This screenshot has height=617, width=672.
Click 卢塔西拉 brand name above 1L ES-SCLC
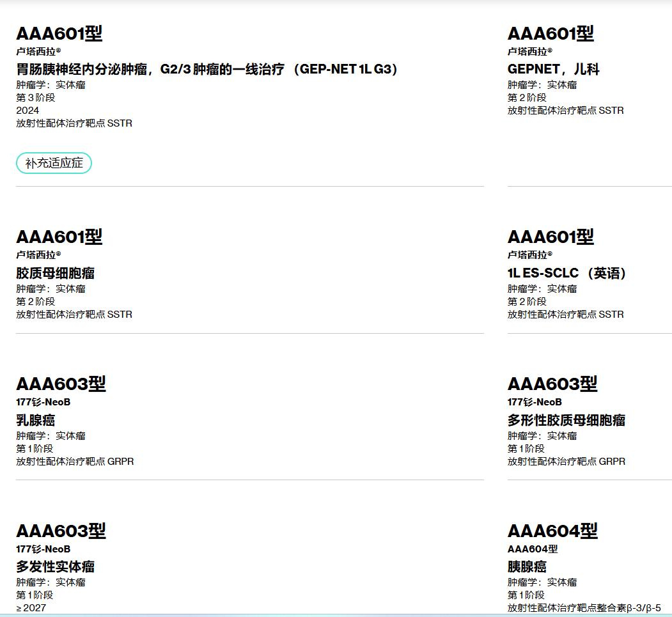click(x=530, y=255)
